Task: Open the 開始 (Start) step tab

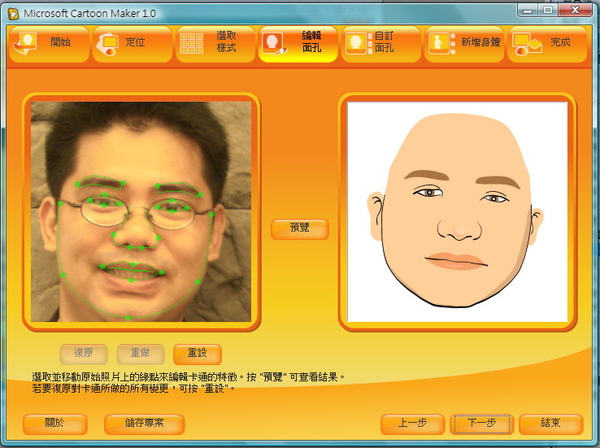Action: coord(49,44)
